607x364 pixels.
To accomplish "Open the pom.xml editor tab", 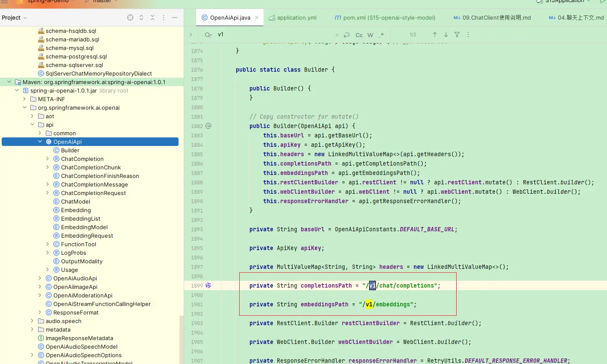I will 389,17.
